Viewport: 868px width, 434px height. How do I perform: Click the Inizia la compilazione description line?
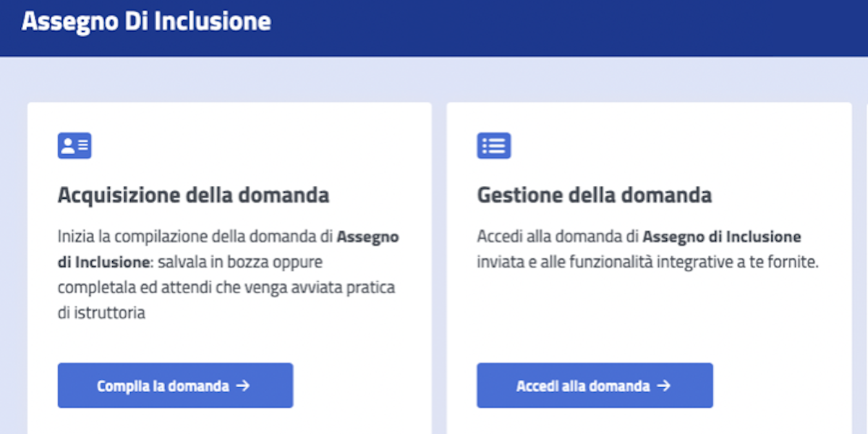195,237
